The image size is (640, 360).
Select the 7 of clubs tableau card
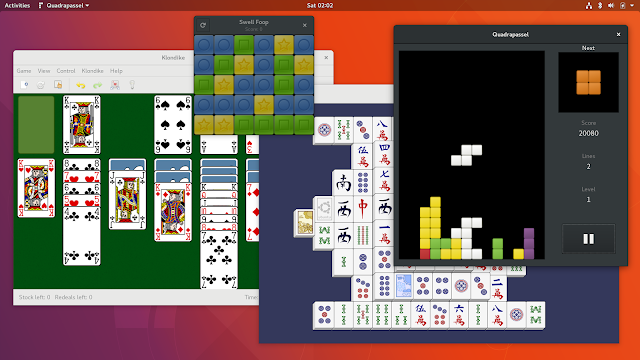click(219, 260)
